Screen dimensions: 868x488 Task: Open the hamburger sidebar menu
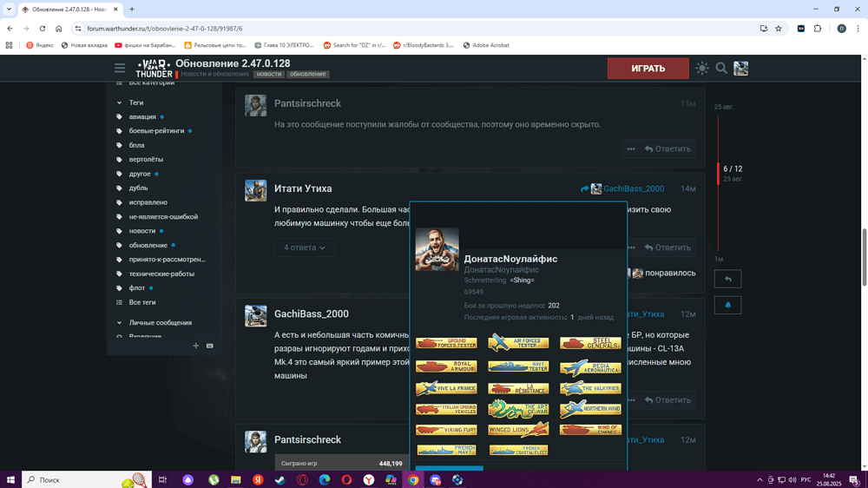point(120,68)
